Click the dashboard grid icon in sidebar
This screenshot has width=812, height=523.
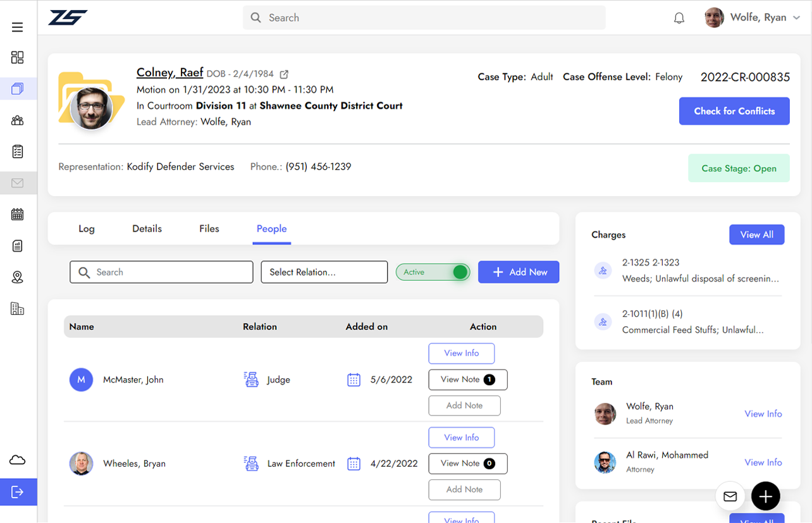pyautogui.click(x=18, y=58)
